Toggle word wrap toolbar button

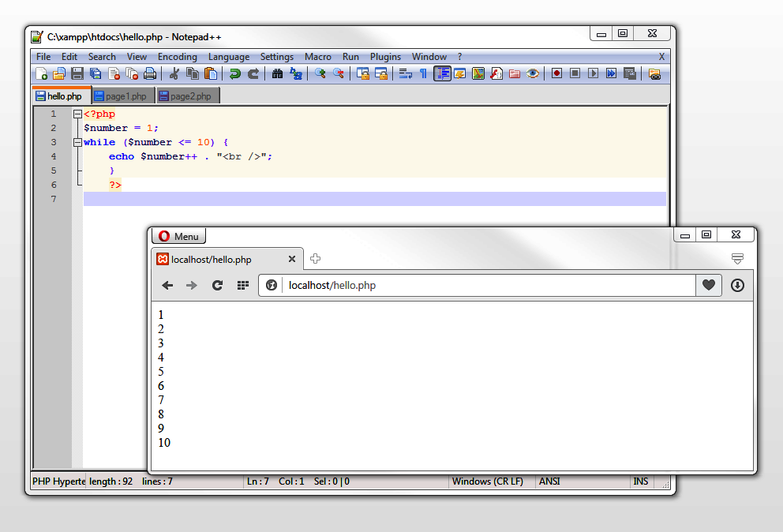(405, 73)
